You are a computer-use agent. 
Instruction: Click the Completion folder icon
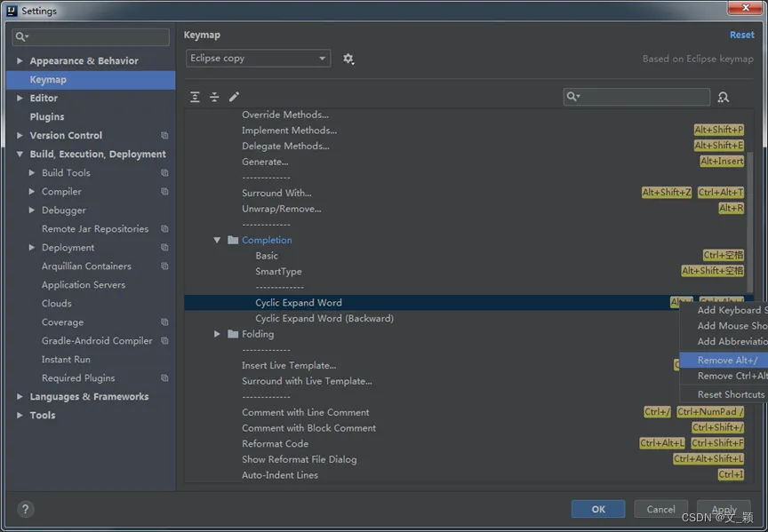(x=233, y=240)
